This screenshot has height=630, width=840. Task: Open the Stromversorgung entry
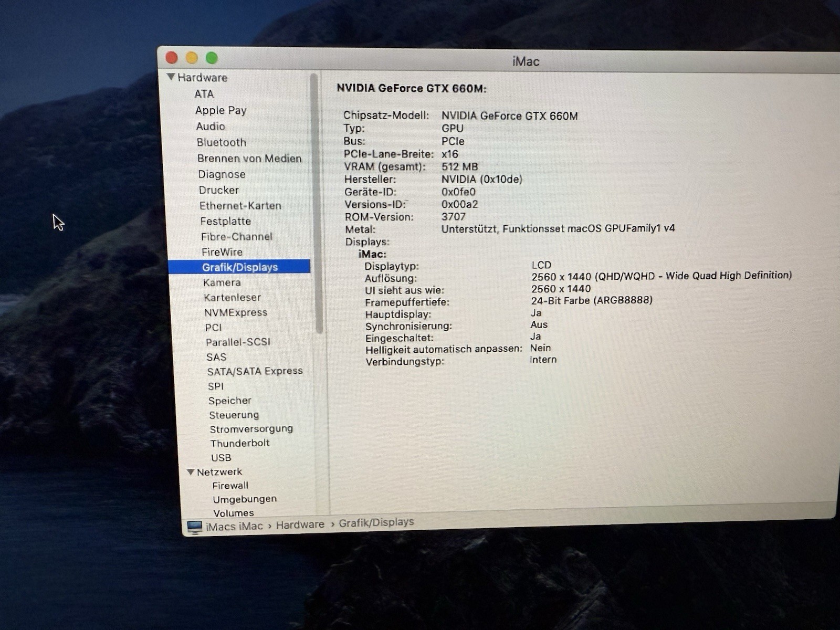[251, 429]
